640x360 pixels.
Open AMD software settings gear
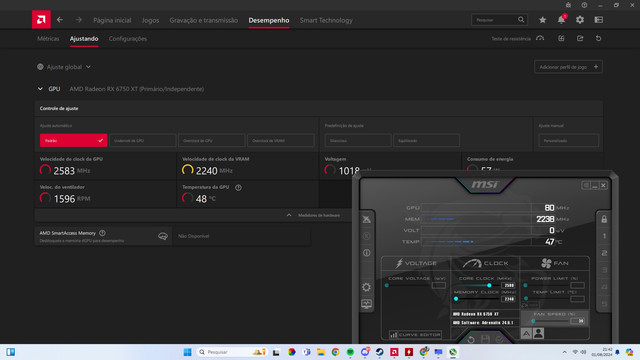coord(580,20)
